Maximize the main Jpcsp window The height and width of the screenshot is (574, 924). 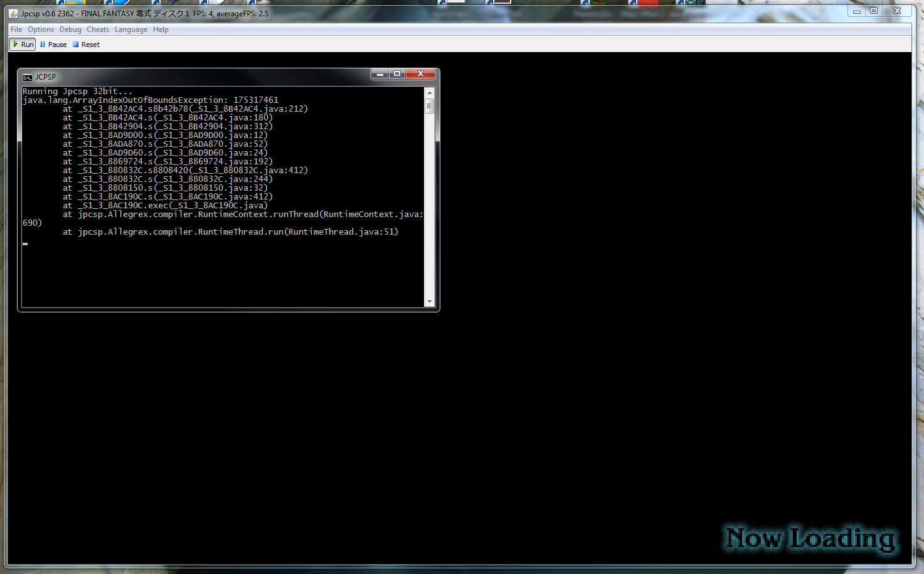click(874, 11)
